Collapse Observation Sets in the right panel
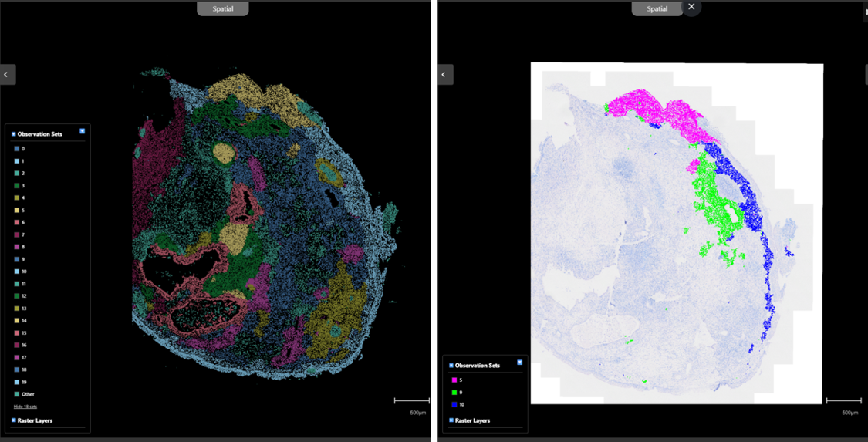The image size is (868, 442). point(451,365)
